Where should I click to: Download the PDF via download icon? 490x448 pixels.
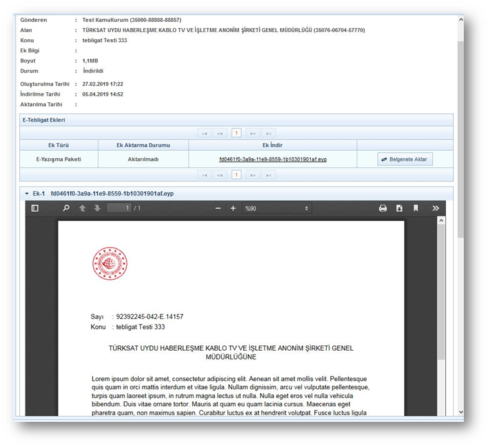point(399,208)
